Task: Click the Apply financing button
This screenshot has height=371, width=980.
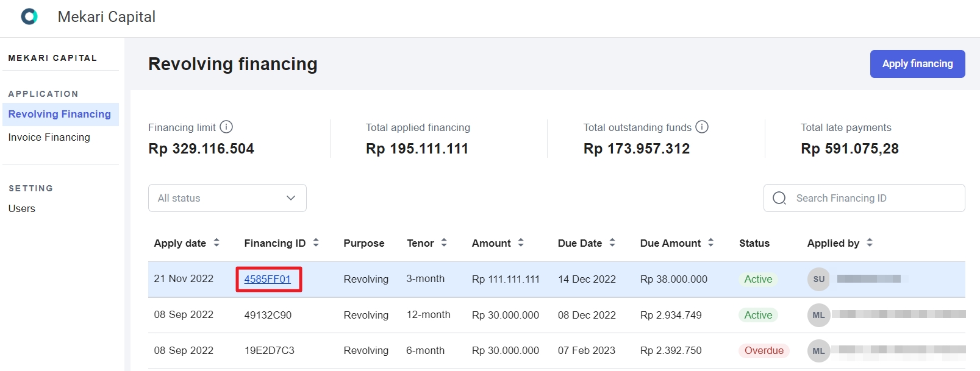Action: click(917, 64)
